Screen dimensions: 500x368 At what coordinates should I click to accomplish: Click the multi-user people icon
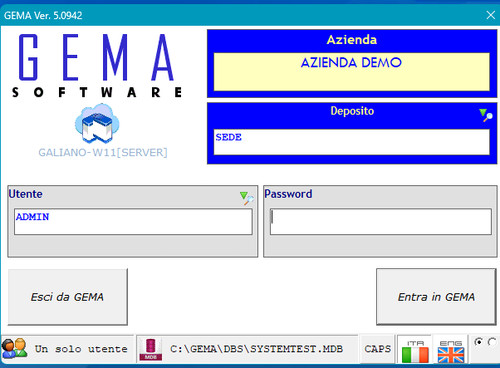point(15,348)
